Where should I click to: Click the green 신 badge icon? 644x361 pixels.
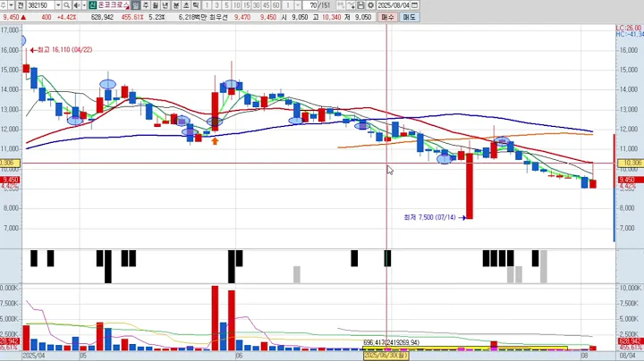(x=92, y=5)
